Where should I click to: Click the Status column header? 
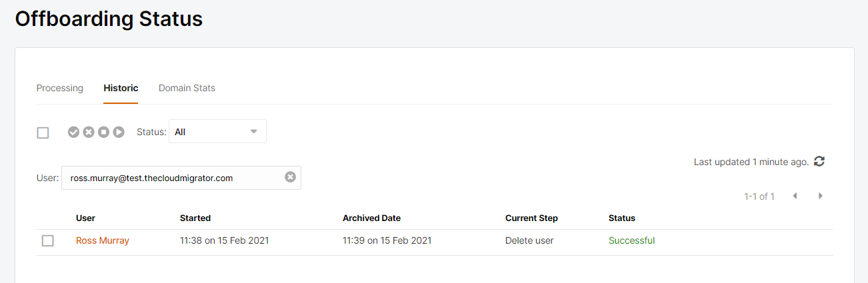622,218
